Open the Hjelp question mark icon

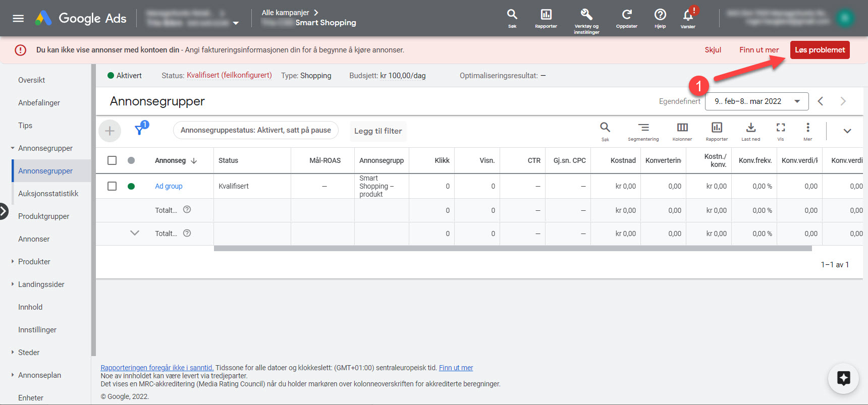[660, 19]
